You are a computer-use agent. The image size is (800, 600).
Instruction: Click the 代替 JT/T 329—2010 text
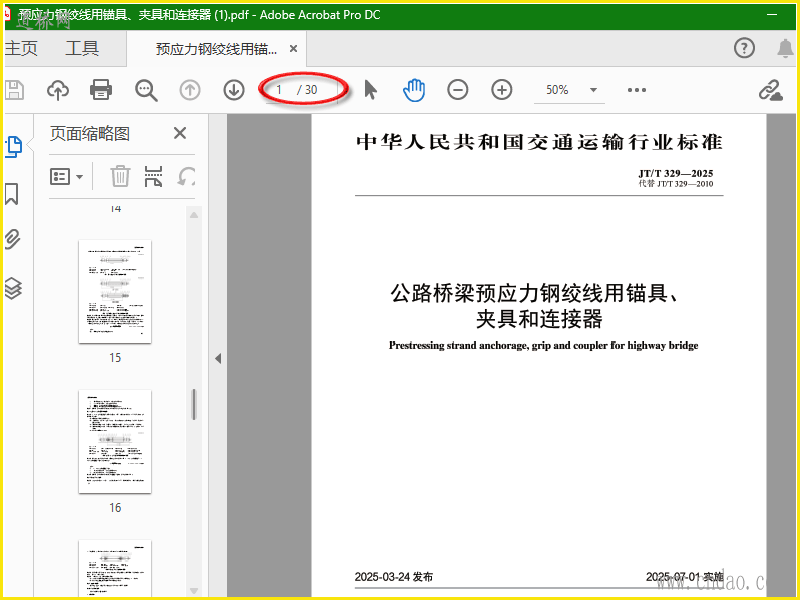point(676,184)
